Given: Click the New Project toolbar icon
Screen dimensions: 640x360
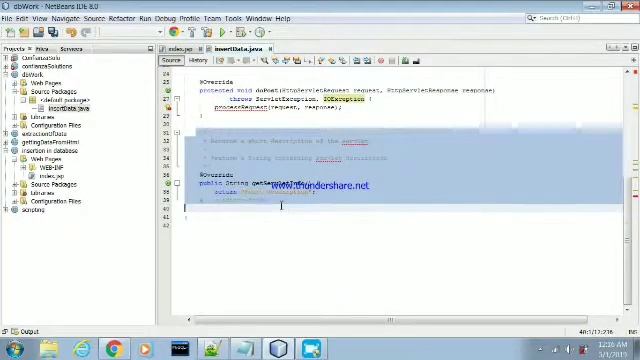Looking at the screenshot, I should click(x=24, y=32).
